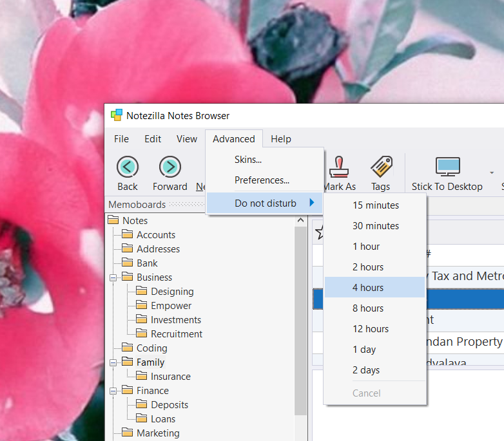Click the Bank folder icon
Image resolution: width=504 pixels, height=441 pixels.
(x=127, y=262)
